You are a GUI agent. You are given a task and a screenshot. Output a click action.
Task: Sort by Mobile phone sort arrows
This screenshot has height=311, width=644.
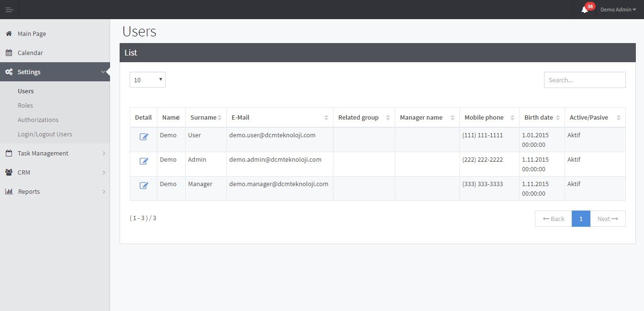[x=512, y=118]
